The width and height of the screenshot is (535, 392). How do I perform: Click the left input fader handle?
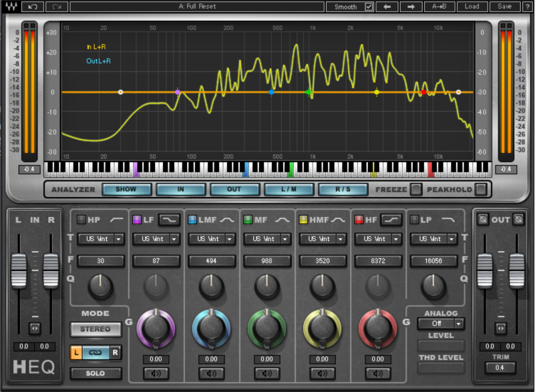tap(19, 271)
